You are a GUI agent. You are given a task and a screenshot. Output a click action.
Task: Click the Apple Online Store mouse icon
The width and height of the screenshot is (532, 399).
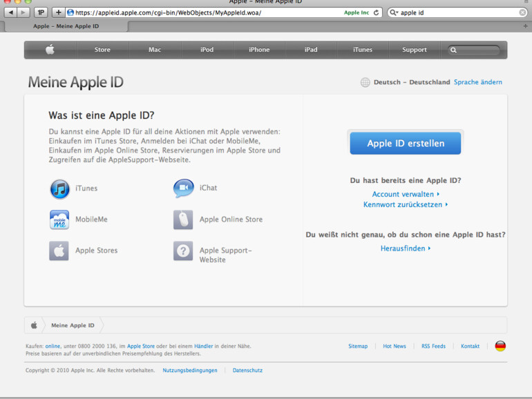tap(183, 220)
